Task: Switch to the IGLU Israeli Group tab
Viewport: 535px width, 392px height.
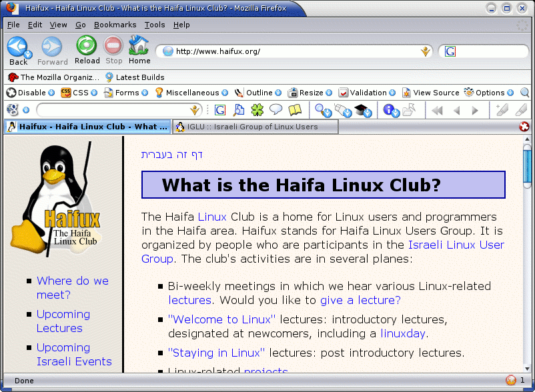Action: [x=255, y=127]
